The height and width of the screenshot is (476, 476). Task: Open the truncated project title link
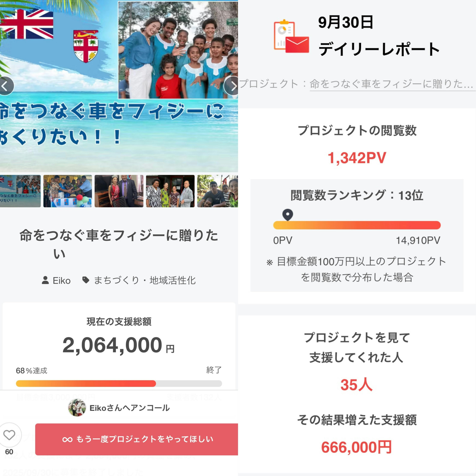(x=392, y=84)
